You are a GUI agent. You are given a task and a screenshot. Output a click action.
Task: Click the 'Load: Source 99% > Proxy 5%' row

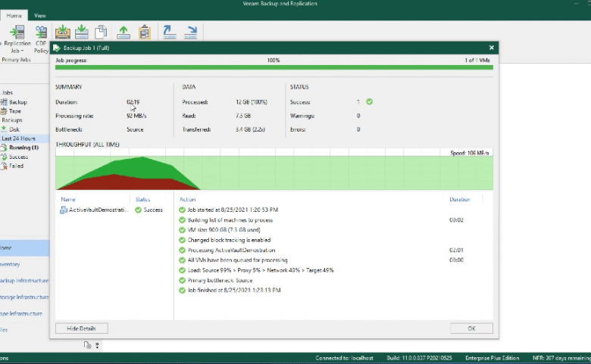(261, 270)
